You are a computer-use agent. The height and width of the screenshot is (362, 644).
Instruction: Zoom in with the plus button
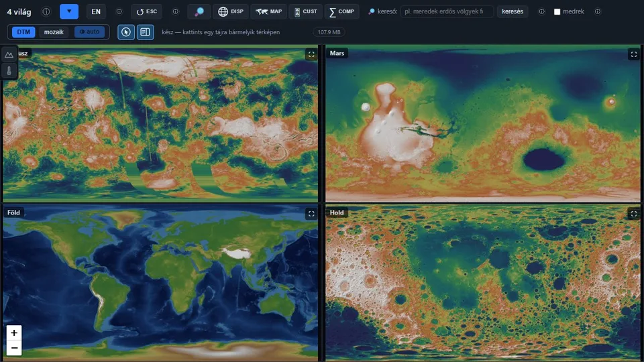pos(14,333)
